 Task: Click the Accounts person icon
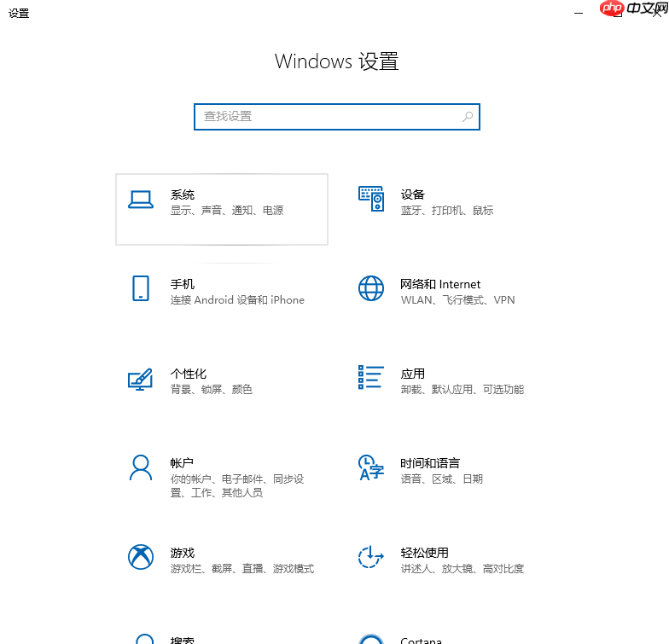[140, 467]
